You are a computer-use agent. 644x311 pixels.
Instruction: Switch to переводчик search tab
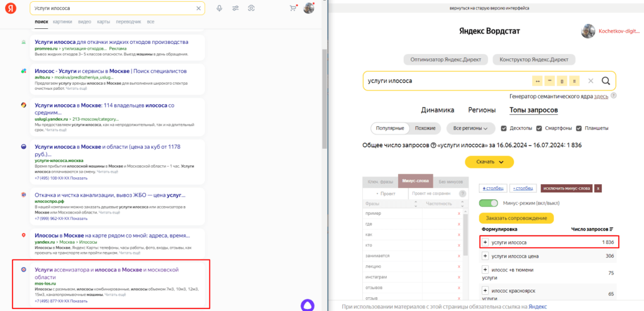tap(128, 21)
